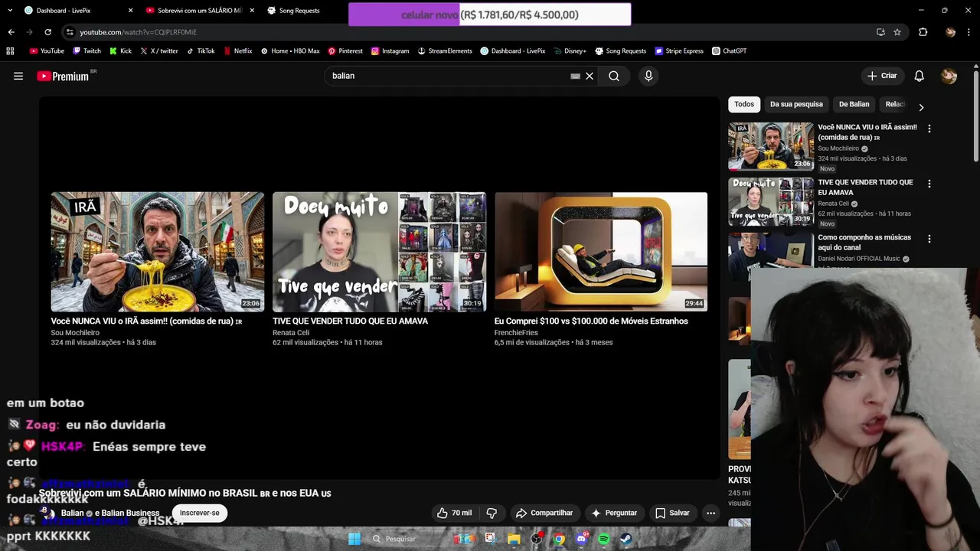Clear the search text with X icon
This screenshot has width=980, height=551.
(590, 76)
